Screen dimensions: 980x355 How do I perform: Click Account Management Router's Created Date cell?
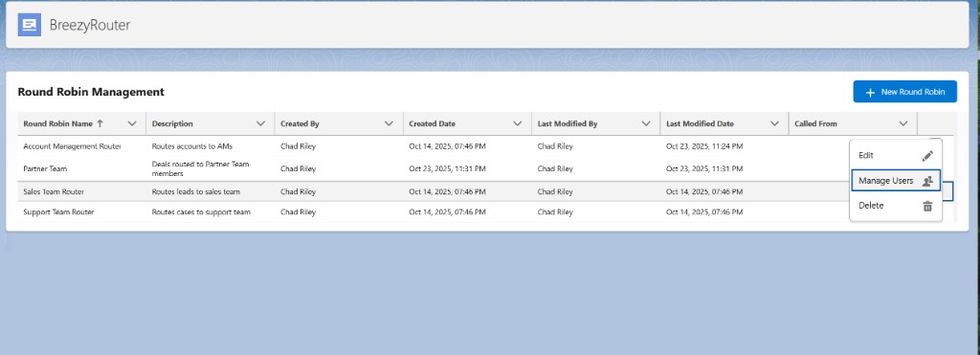point(448,146)
